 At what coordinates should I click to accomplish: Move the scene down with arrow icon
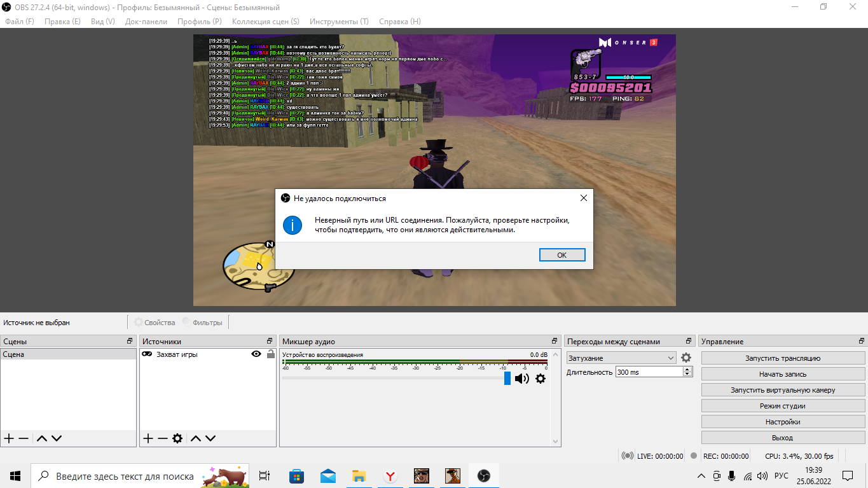[57, 438]
